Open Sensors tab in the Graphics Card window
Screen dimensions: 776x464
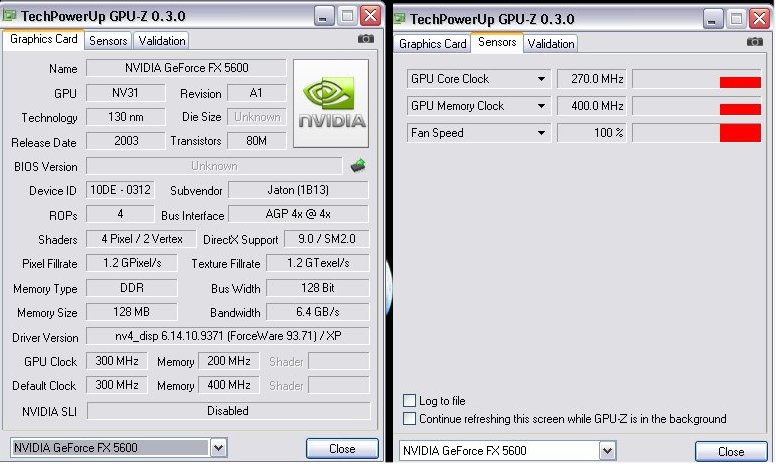coord(108,41)
